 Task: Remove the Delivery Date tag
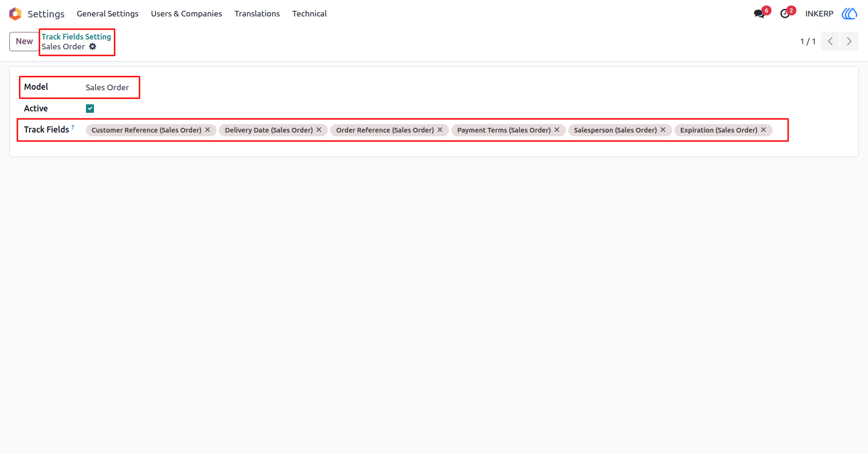(319, 130)
